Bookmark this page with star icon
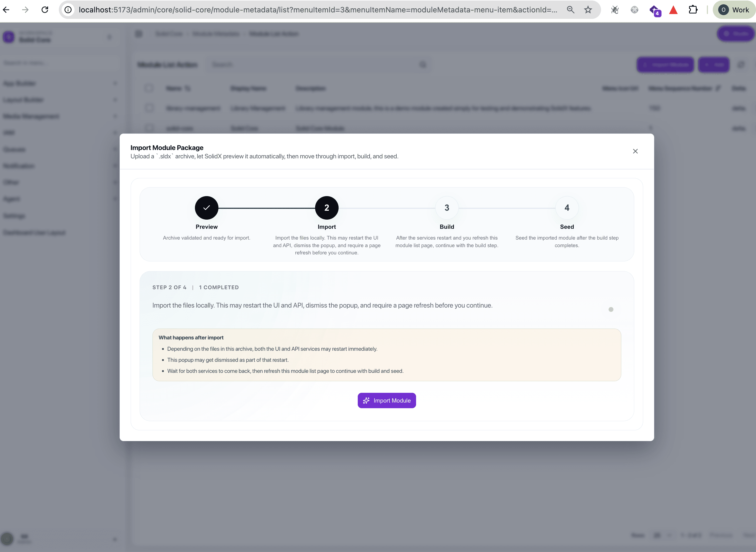This screenshot has width=756, height=552. click(x=588, y=10)
